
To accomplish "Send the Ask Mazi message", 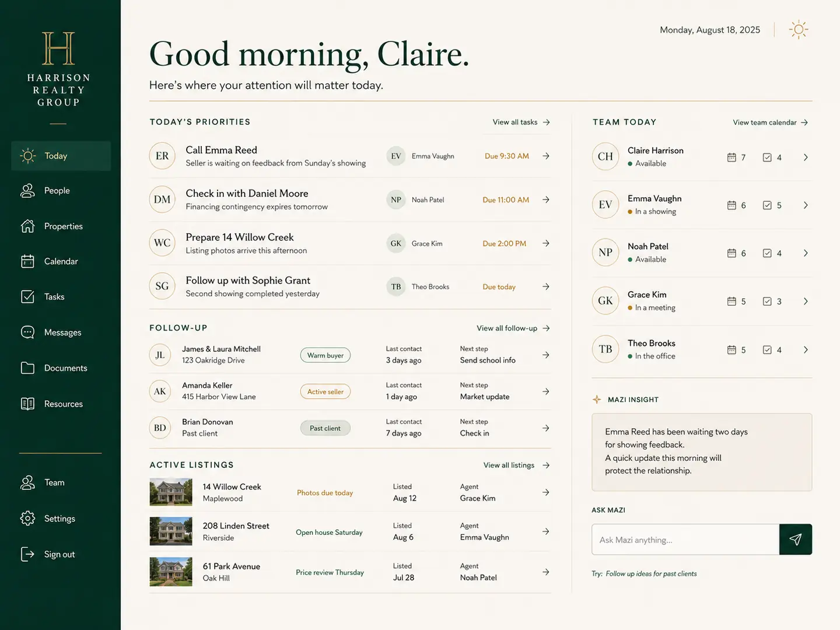I will tap(796, 540).
